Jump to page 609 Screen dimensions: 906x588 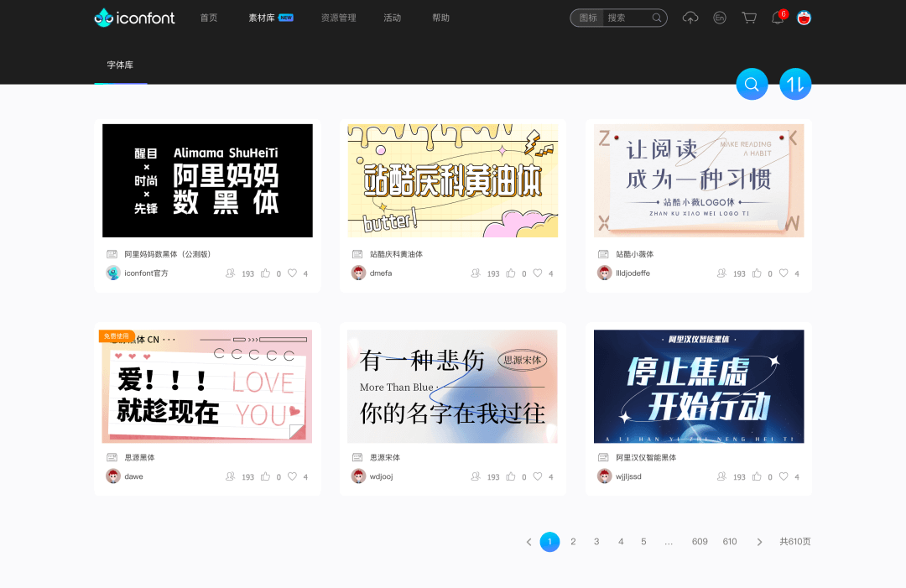pyautogui.click(x=700, y=542)
